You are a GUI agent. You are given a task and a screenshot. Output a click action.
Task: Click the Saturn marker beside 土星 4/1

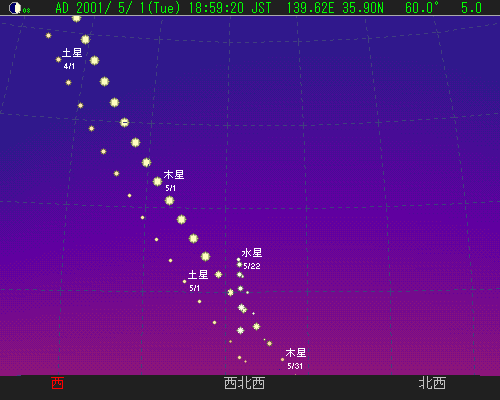(59, 60)
